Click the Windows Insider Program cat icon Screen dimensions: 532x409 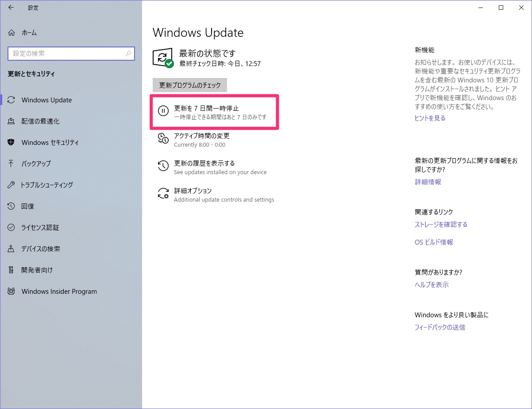coord(12,291)
